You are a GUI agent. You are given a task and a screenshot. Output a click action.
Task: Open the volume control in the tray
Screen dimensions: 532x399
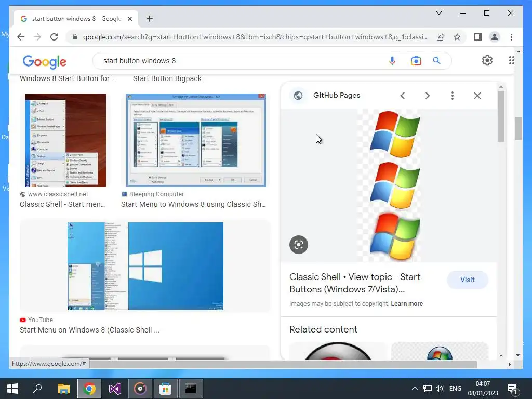(440, 389)
